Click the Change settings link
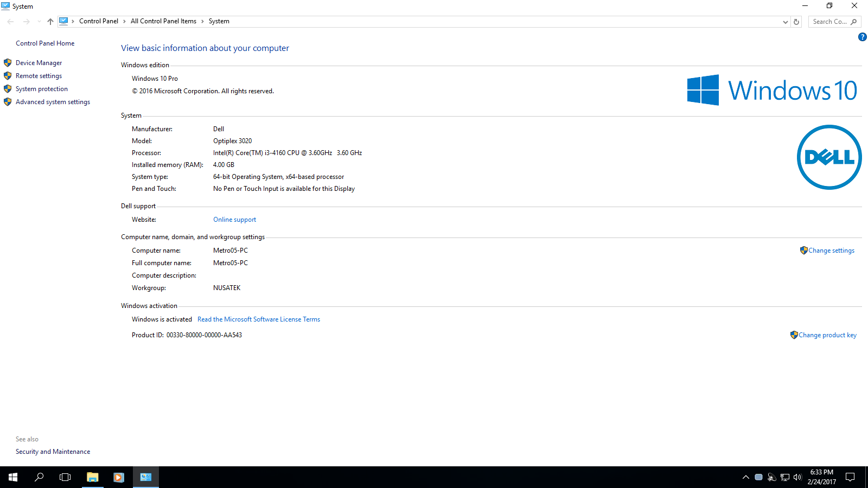 tap(831, 251)
